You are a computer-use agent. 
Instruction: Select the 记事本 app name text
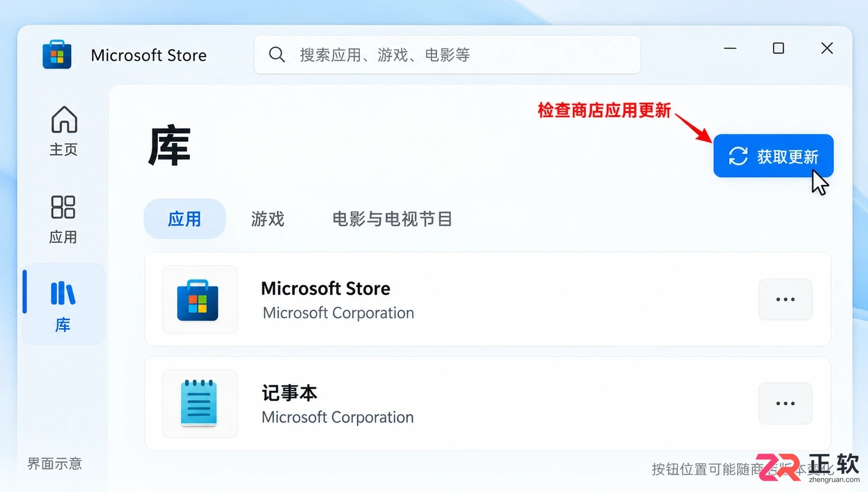pyautogui.click(x=289, y=393)
